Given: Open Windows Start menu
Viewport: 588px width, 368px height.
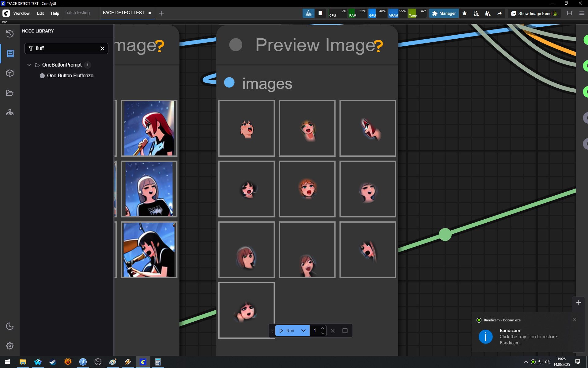Looking at the screenshot, I should tap(7, 362).
